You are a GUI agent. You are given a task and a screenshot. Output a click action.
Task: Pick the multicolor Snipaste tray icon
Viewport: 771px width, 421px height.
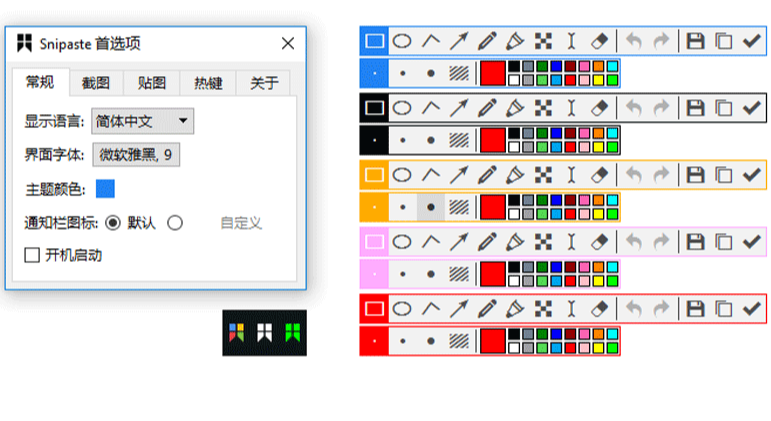point(237,332)
